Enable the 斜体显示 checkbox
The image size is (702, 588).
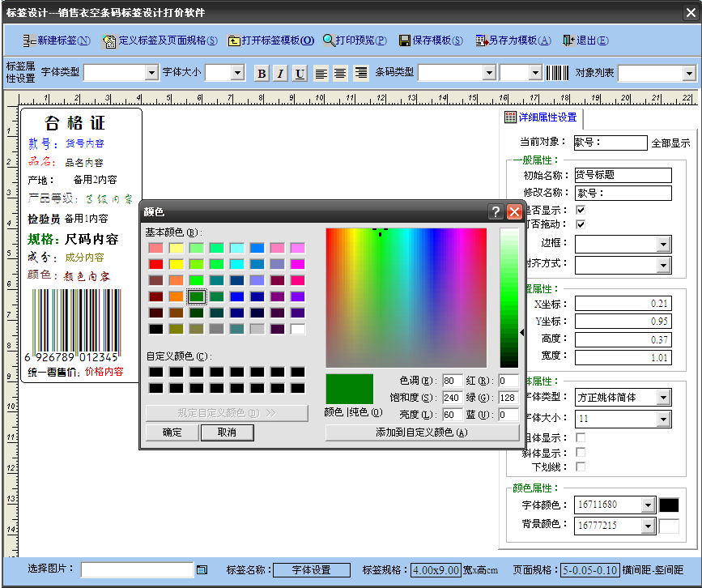tap(580, 452)
